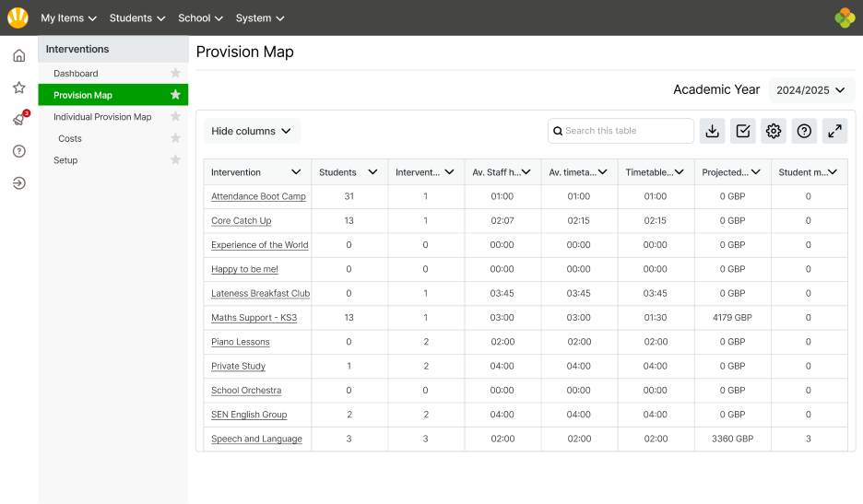
Task: Open notifications icon with red badge
Action: 18,120
